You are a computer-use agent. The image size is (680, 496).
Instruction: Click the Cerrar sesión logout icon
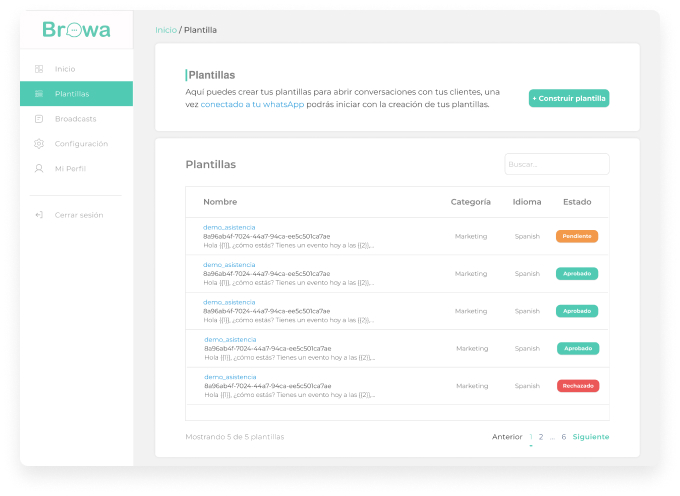pyautogui.click(x=39, y=215)
